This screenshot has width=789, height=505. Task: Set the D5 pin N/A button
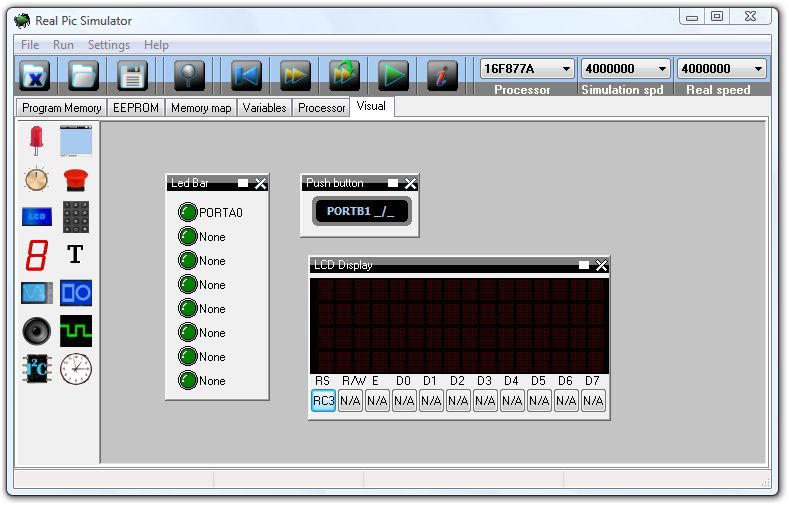(539, 401)
